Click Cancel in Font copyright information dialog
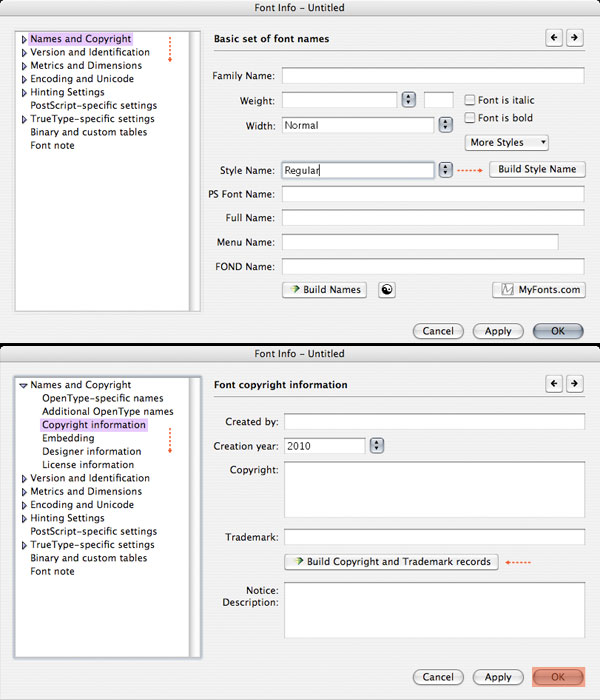Screen dimensions: 600x700 (438, 677)
